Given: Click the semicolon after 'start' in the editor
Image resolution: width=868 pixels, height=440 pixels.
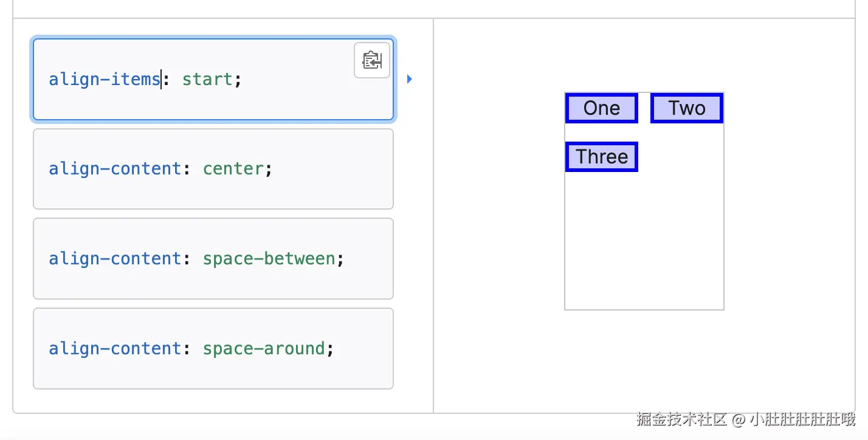Looking at the screenshot, I should point(238,80).
